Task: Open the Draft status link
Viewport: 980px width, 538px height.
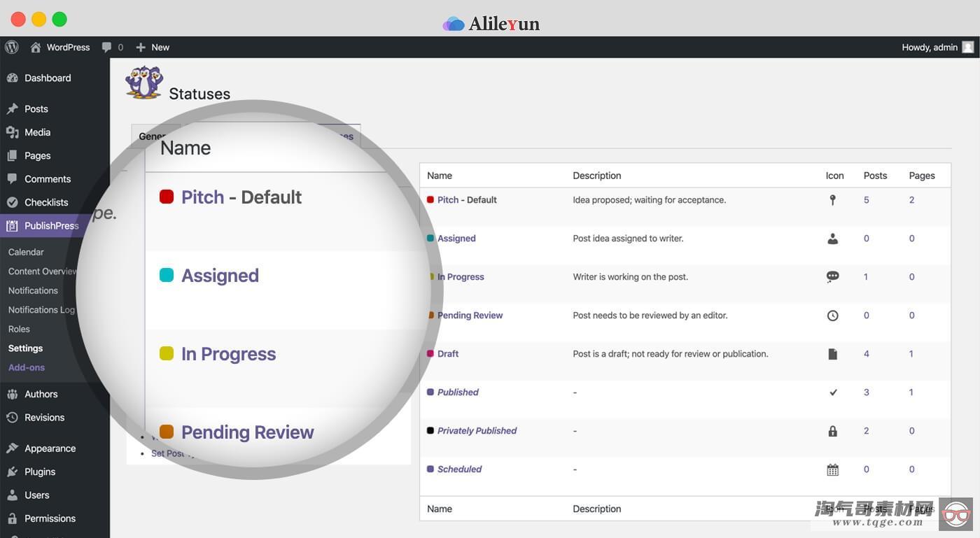Action: click(x=448, y=354)
